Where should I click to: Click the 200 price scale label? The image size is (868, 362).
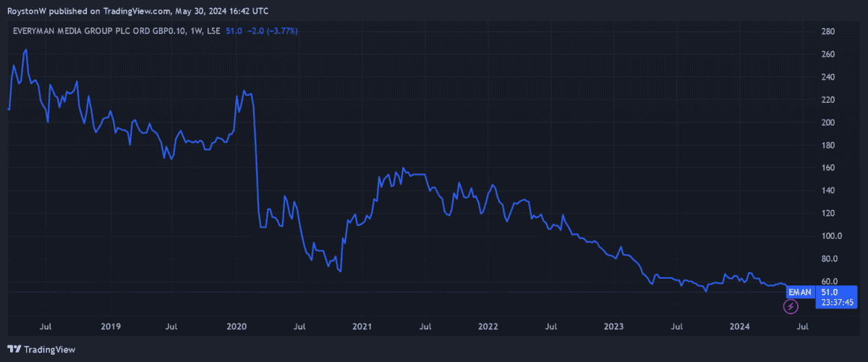[x=829, y=123]
